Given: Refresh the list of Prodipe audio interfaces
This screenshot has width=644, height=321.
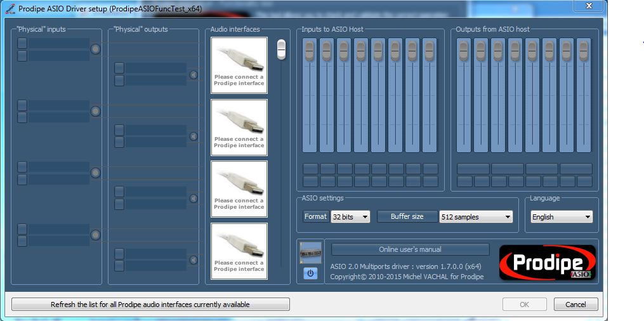Looking at the screenshot, I should pos(150,305).
